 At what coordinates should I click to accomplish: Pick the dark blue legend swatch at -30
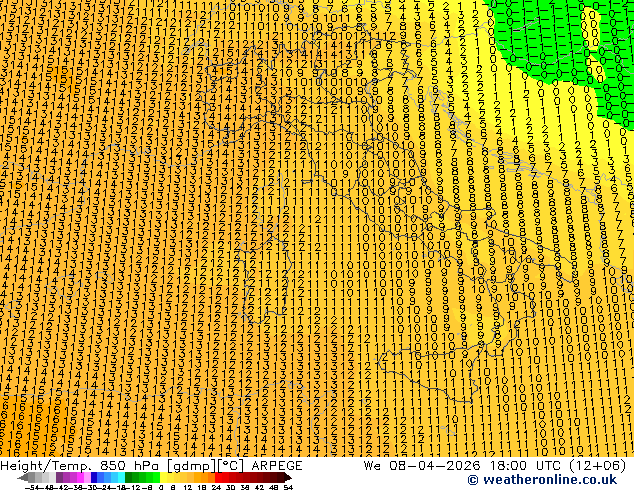pyautogui.click(x=94, y=477)
